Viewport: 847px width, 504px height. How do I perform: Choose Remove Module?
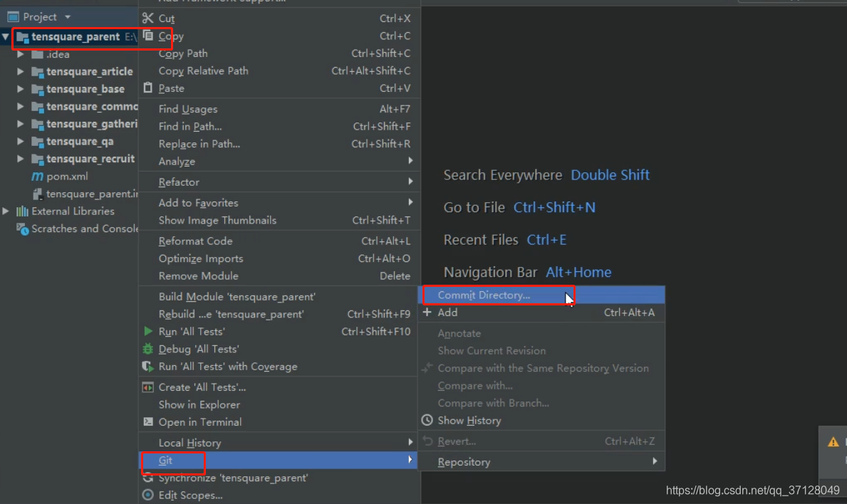pyautogui.click(x=279, y=275)
